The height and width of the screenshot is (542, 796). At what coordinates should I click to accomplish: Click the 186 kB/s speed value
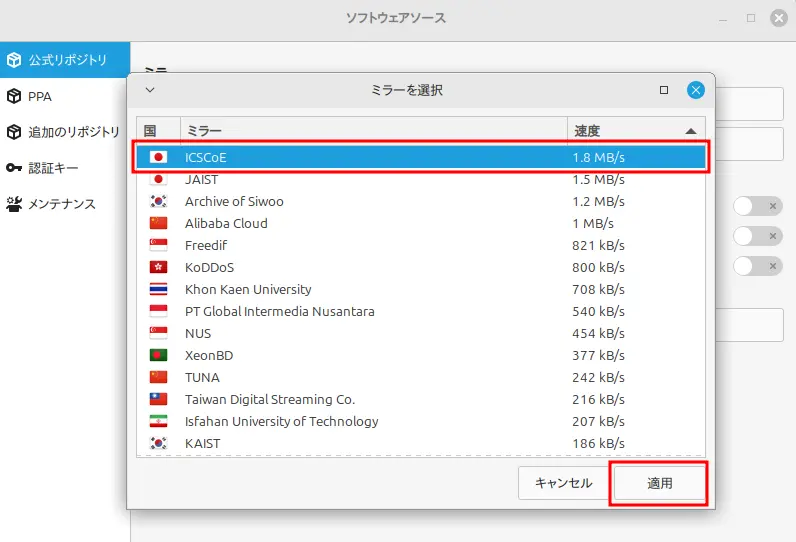[599, 444]
